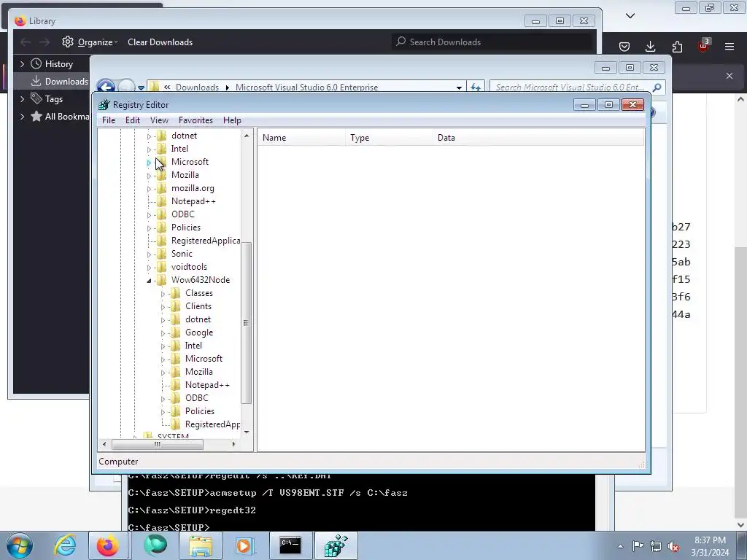Click Explorer search magnifier icon
The image size is (747, 560).
[657, 87]
